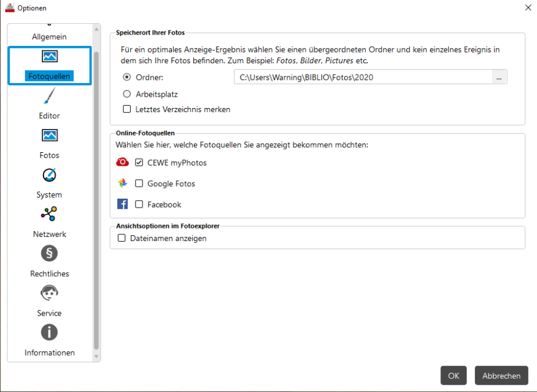Click the 'Ansichtsoptionen im Fotoexplorer' heading
Screen dimensions: 537x392
click(168, 226)
